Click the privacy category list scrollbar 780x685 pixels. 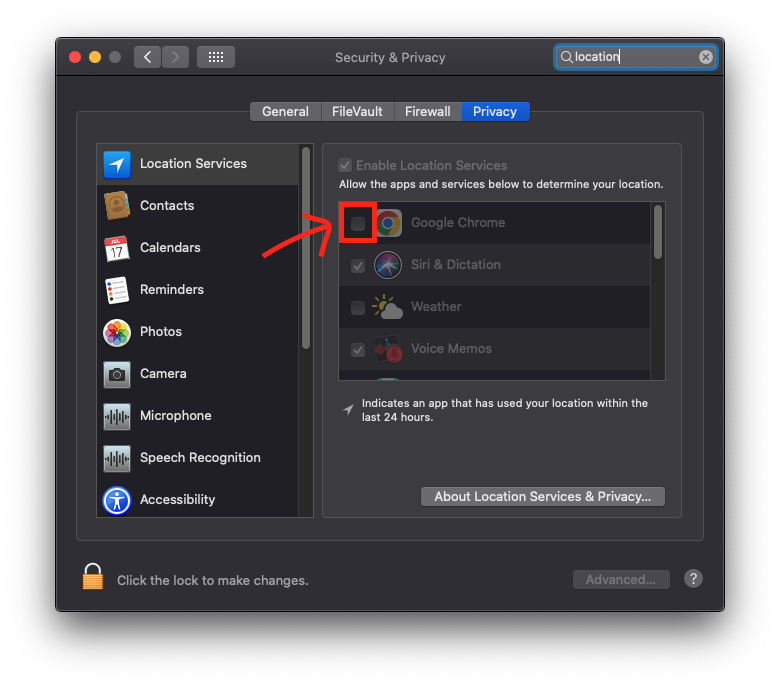coord(306,248)
